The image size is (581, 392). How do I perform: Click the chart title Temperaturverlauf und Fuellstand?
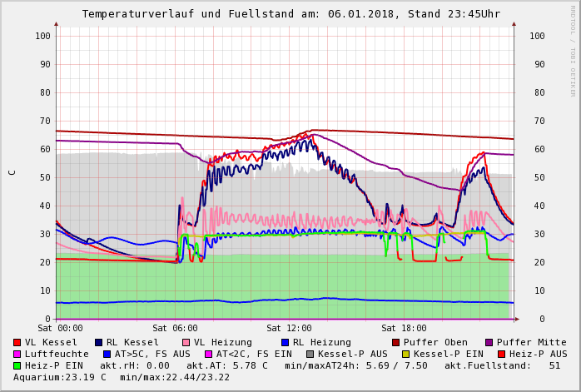point(188,14)
